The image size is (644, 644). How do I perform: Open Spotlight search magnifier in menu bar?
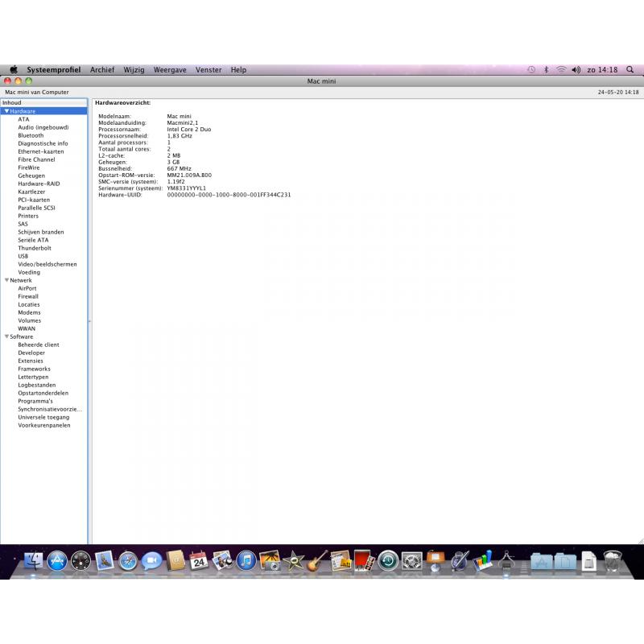[x=630, y=70]
